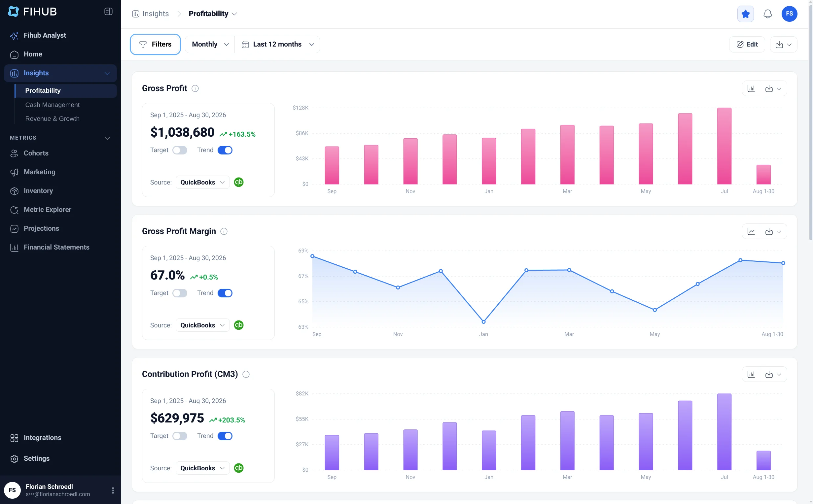Image resolution: width=813 pixels, height=504 pixels.
Task: Open Cash Management in the sidebar
Action: [x=53, y=105]
